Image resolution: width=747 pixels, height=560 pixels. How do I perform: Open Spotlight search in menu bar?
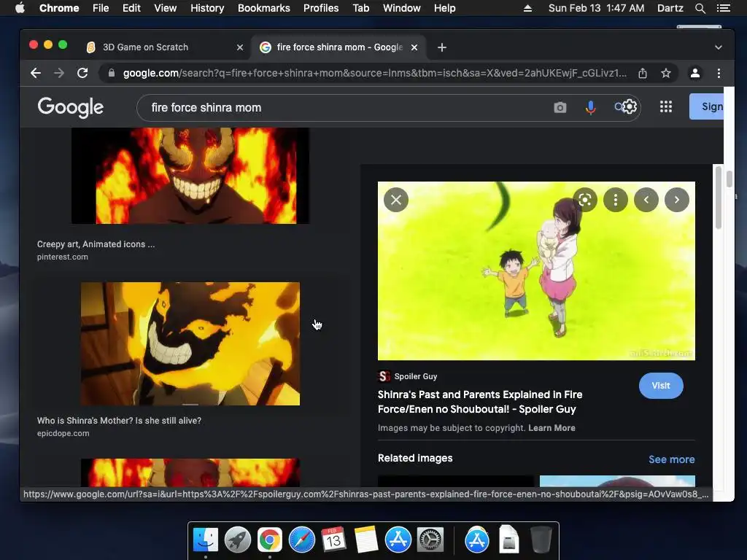(x=700, y=8)
